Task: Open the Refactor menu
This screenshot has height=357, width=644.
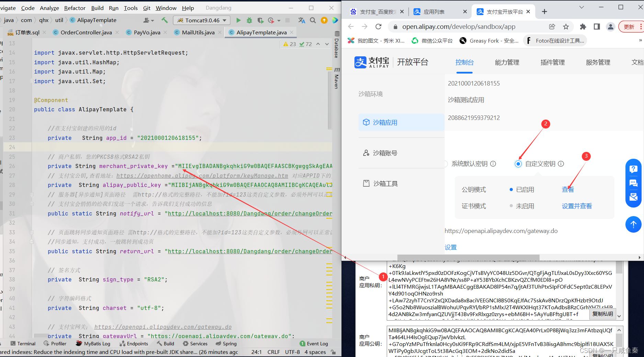Action: (x=75, y=8)
